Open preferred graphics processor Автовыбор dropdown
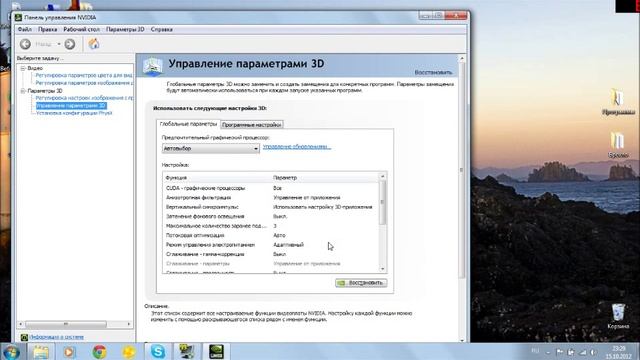The image size is (640, 360). [211, 149]
